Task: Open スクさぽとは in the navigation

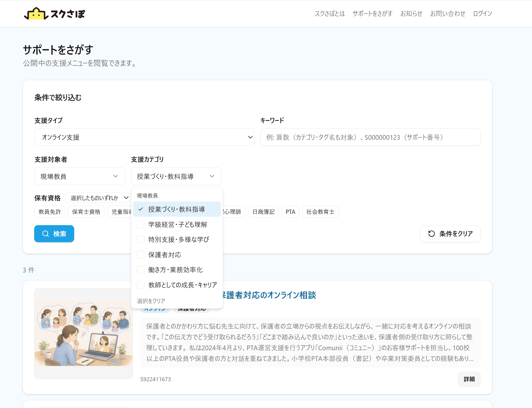Action: [x=330, y=13]
